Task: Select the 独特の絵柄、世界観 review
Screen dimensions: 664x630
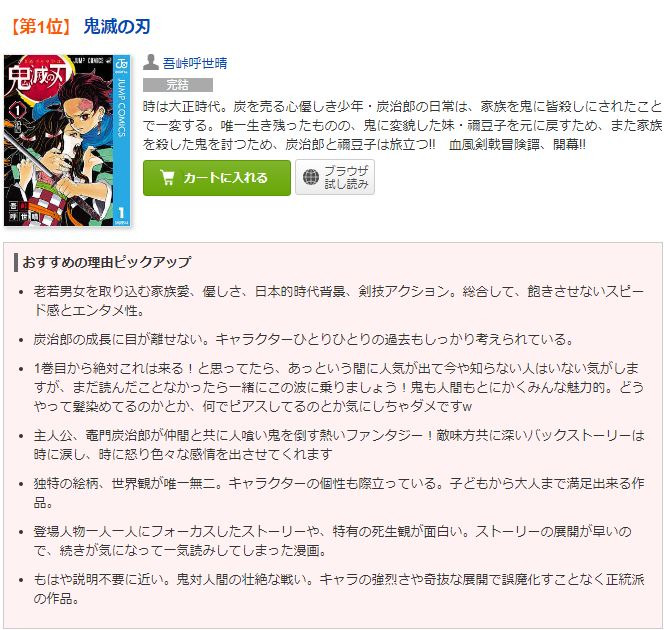Action: coord(339,492)
